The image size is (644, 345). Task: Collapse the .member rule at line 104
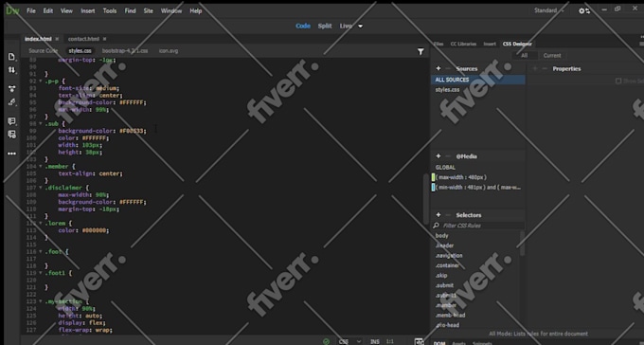pos(41,167)
